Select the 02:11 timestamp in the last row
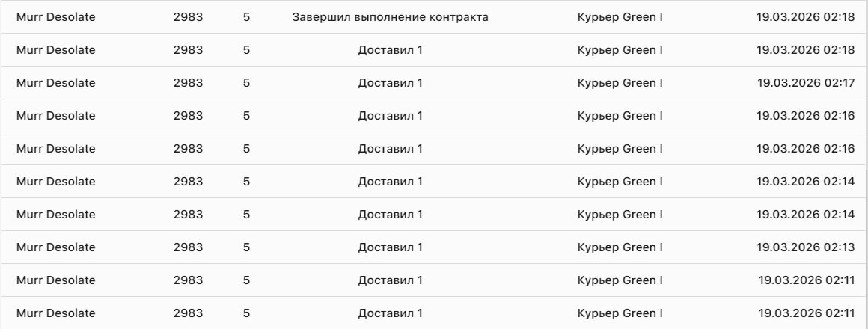 (807, 313)
